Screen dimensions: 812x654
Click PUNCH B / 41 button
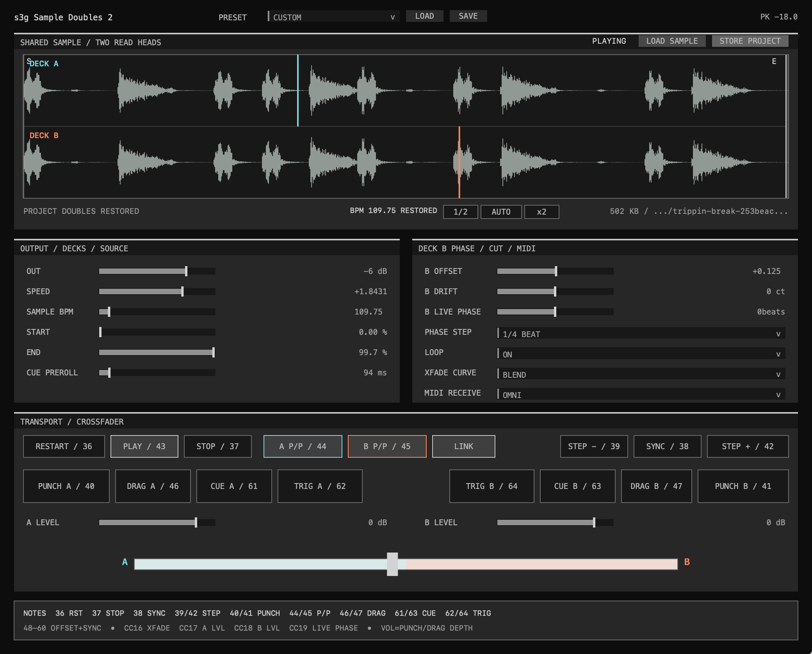743,486
